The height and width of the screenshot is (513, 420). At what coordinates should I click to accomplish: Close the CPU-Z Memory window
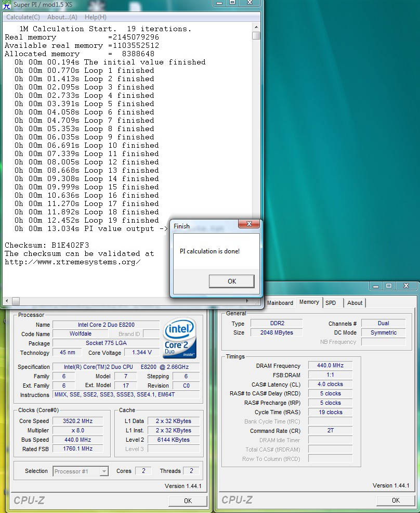[406, 286]
